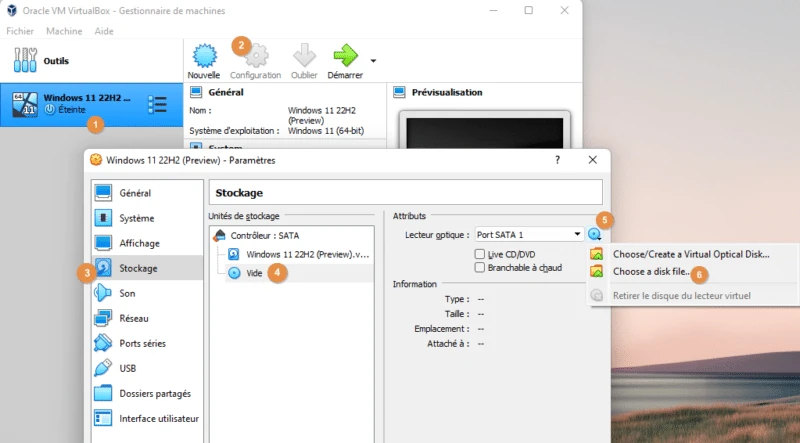Click the Nouvelle toolbar icon
This screenshot has height=443, width=800.
(203, 56)
